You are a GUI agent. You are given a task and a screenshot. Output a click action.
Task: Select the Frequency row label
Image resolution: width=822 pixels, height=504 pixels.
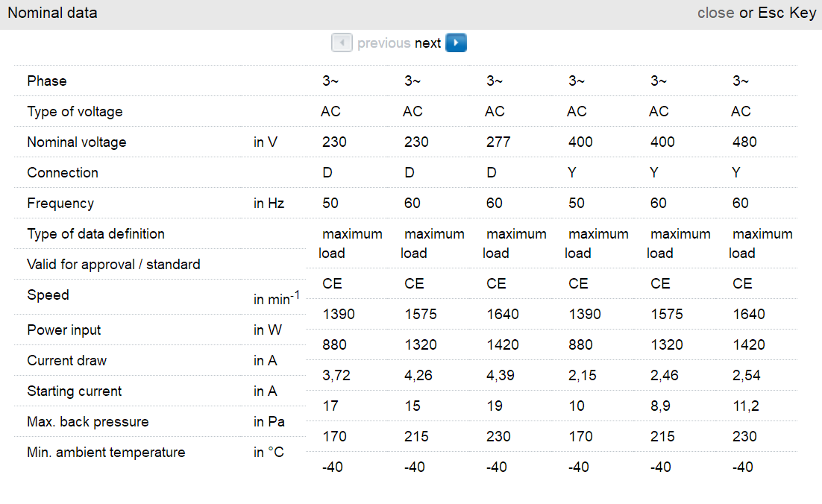[60, 203]
